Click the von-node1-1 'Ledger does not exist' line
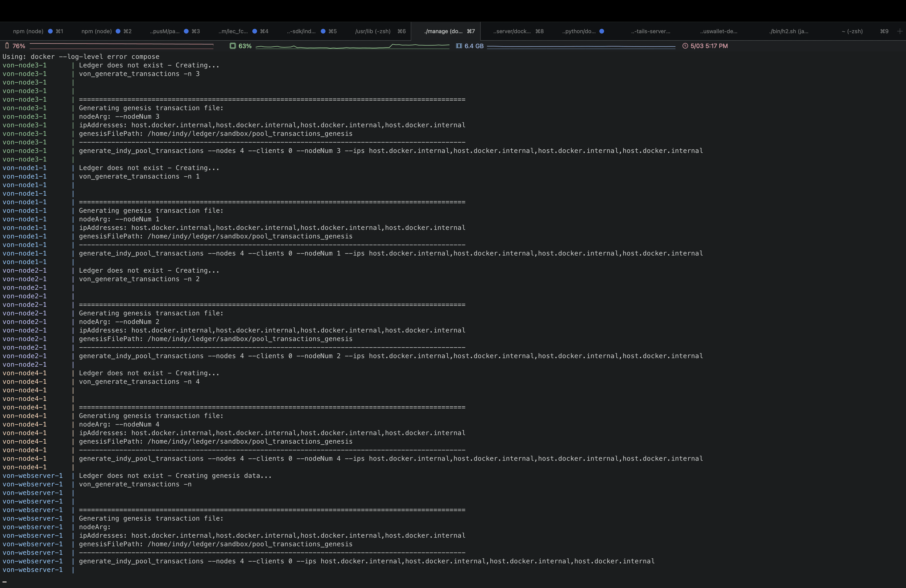The height and width of the screenshot is (588, 906). (149, 168)
